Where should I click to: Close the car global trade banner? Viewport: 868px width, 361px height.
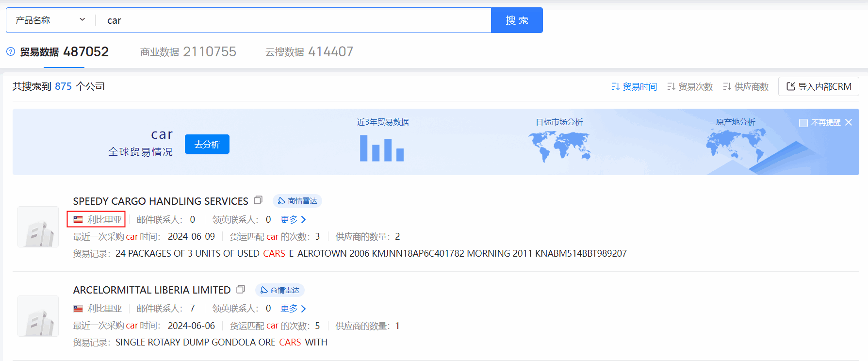pyautogui.click(x=849, y=122)
